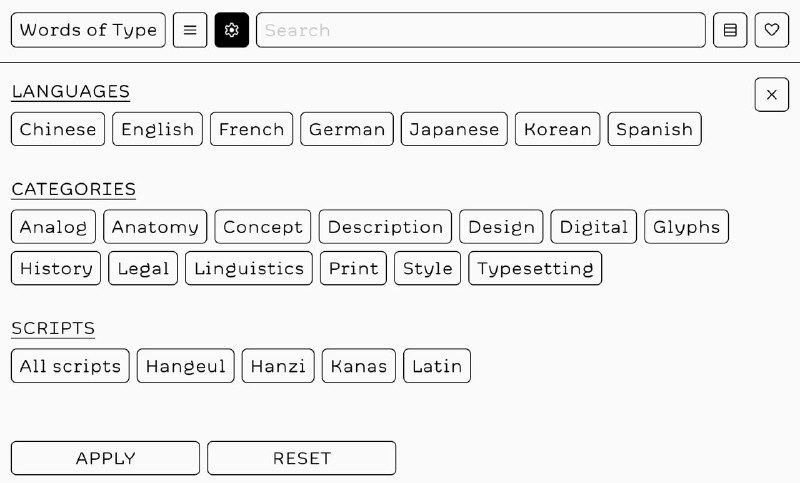The height and width of the screenshot is (483, 800).
Task: Toggle the Linguistics category filter
Action: [249, 268]
